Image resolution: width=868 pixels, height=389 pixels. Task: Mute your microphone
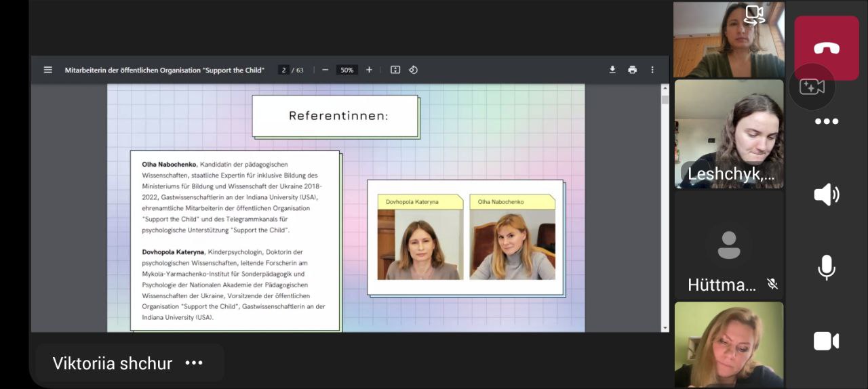[x=826, y=268]
